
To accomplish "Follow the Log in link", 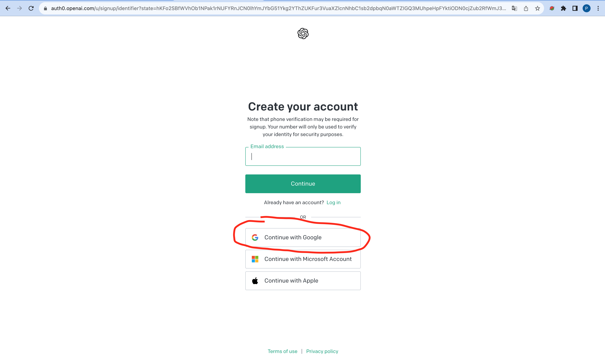I will coord(333,202).
